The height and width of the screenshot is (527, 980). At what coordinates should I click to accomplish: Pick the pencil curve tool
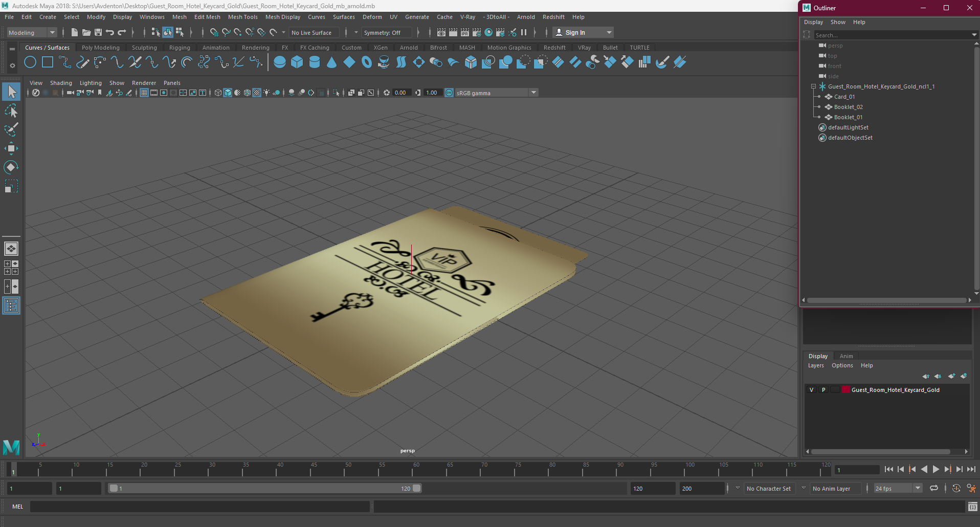click(x=82, y=62)
